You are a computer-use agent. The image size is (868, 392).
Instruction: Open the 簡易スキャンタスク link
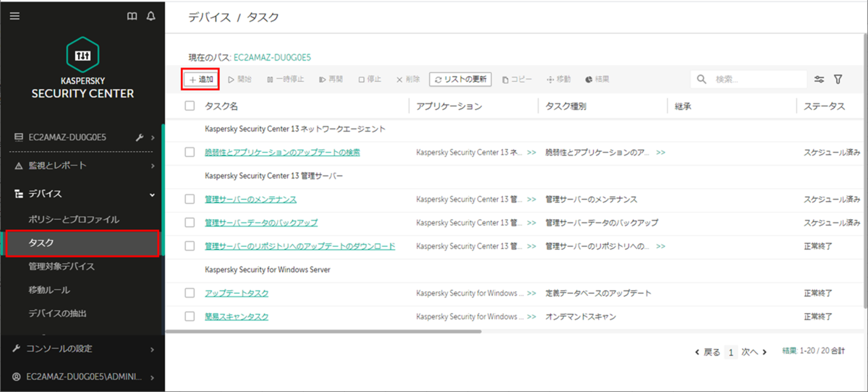pos(237,316)
